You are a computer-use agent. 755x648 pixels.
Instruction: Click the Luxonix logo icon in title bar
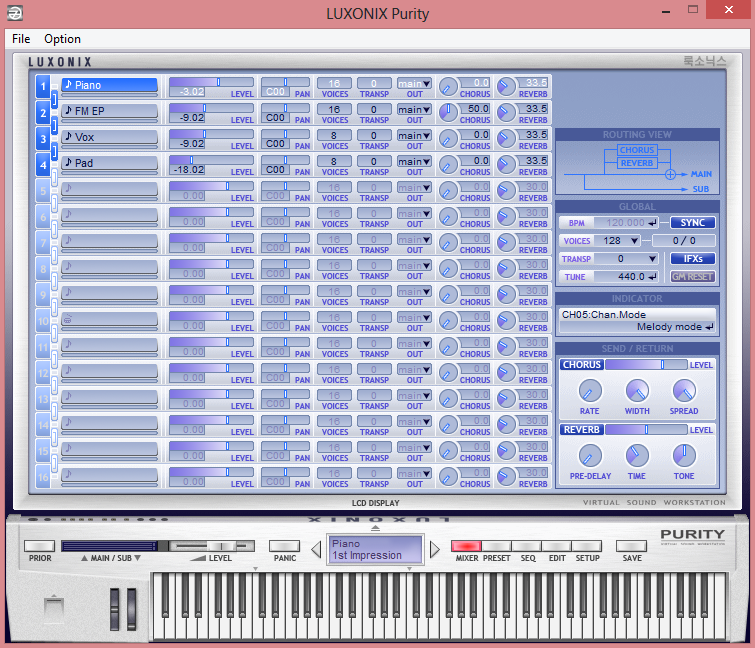pos(14,13)
